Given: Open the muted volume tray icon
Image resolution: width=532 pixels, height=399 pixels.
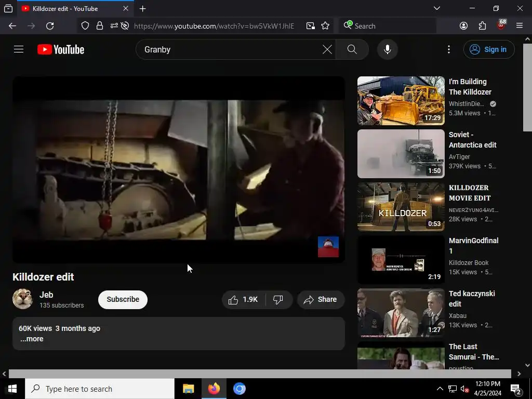Looking at the screenshot, I should coord(464,389).
